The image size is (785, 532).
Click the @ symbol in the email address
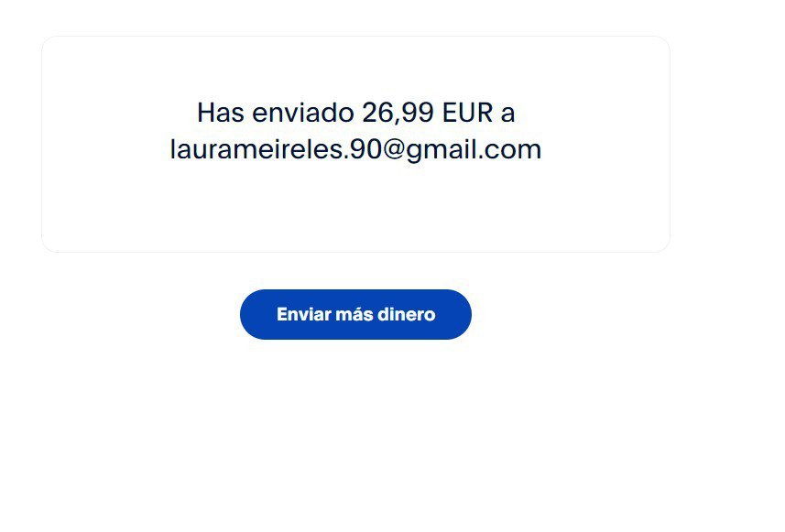(394, 149)
